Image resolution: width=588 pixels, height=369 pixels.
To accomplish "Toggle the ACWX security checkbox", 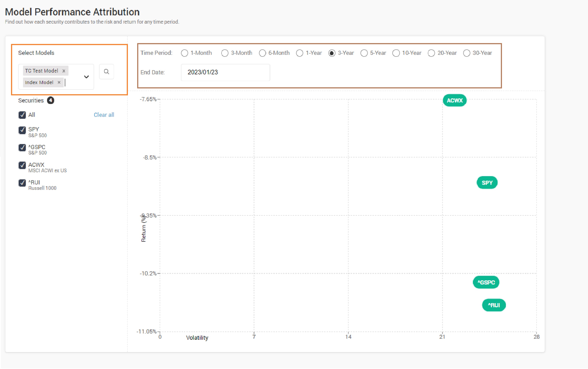I will pos(22,165).
